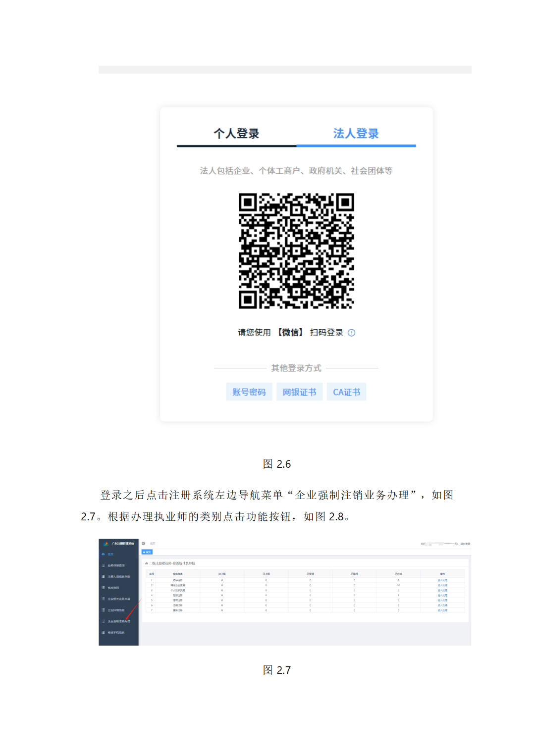Viewport: 535px width, 756px height.
Task: Click the 图 2.7 figure caption
Action: (x=277, y=670)
